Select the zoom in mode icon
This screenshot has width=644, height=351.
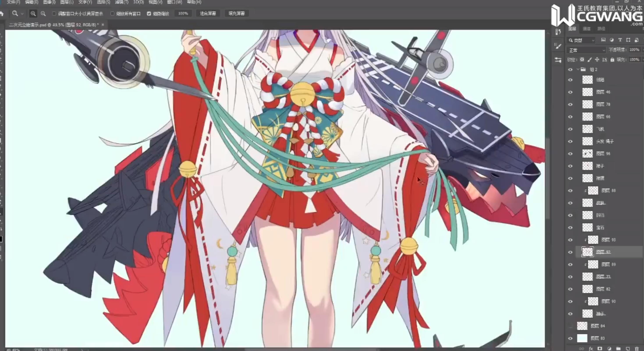pyautogui.click(x=33, y=14)
